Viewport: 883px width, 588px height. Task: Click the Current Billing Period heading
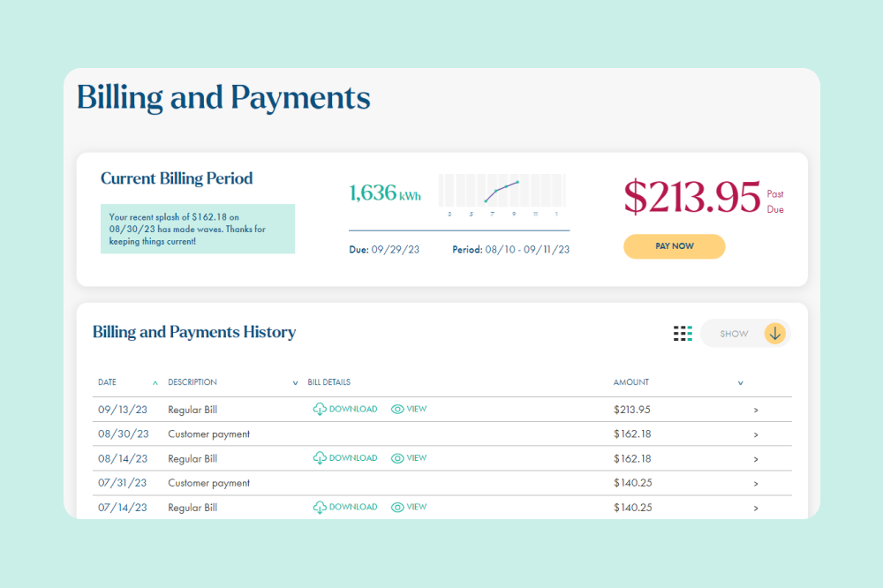pyautogui.click(x=177, y=178)
